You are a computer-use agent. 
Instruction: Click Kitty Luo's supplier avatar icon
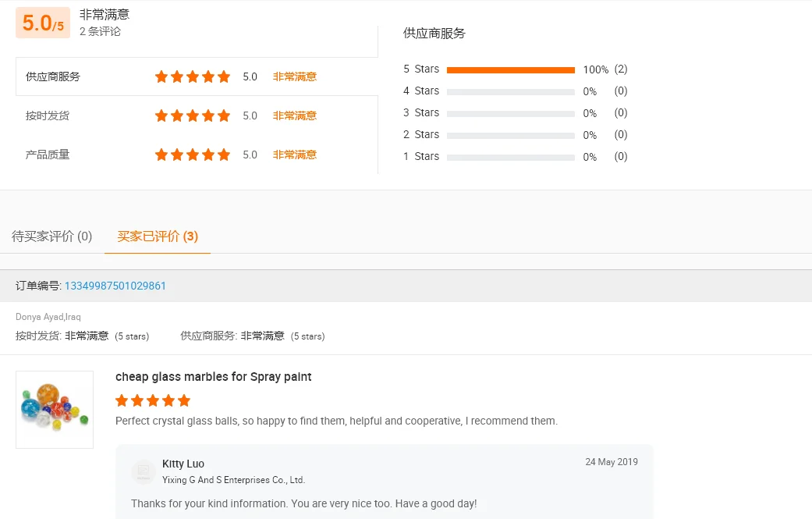click(144, 471)
